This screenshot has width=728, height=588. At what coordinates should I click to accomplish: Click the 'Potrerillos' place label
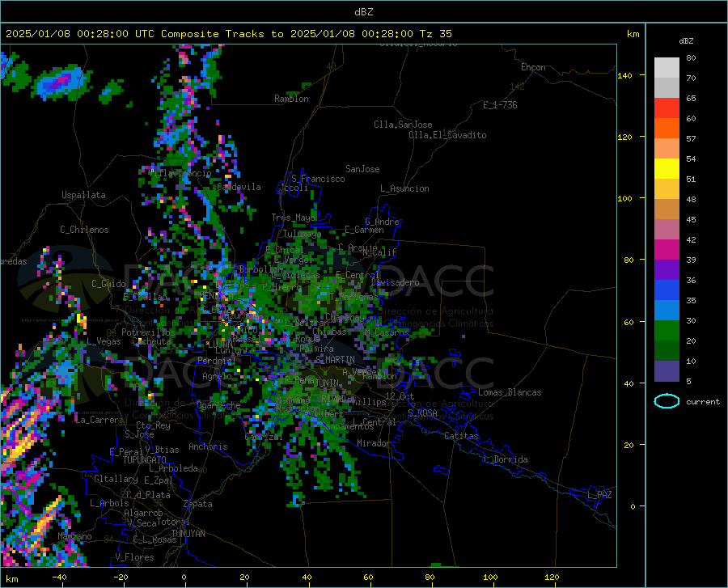point(148,332)
